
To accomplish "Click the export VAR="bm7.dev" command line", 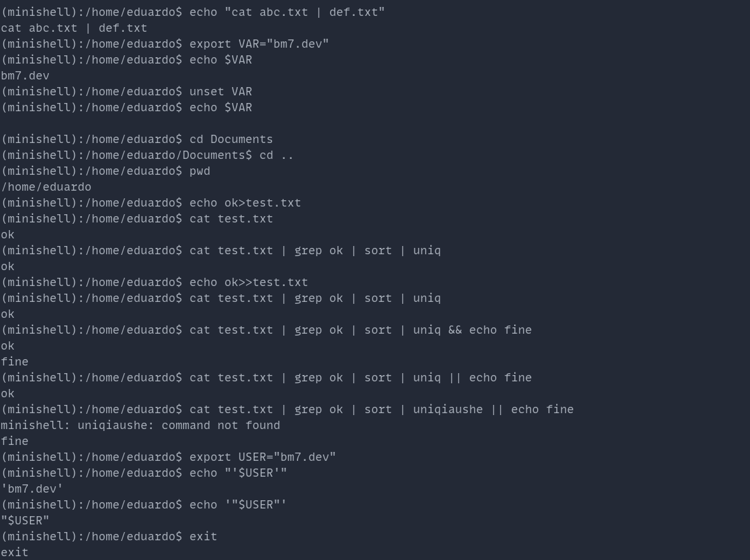I will tap(259, 44).
